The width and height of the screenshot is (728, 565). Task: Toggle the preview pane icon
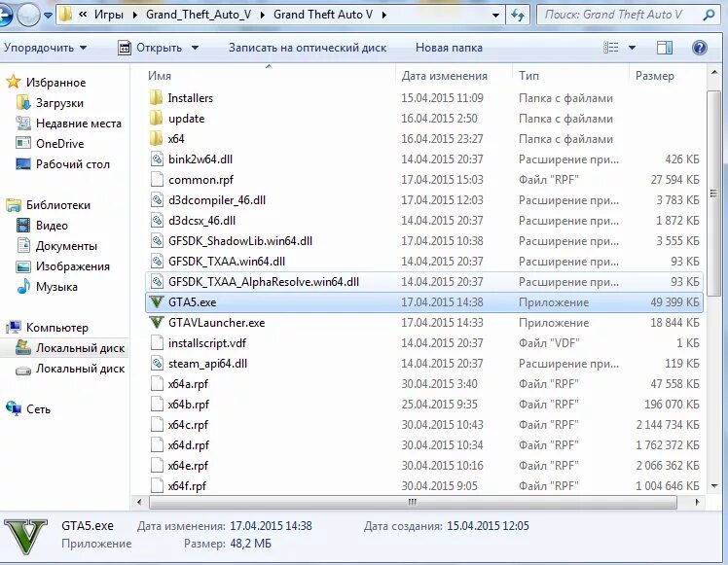click(665, 48)
